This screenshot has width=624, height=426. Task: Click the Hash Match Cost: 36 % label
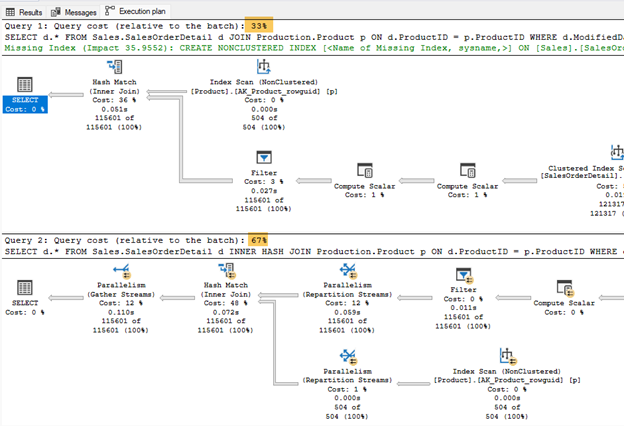pyautogui.click(x=115, y=100)
